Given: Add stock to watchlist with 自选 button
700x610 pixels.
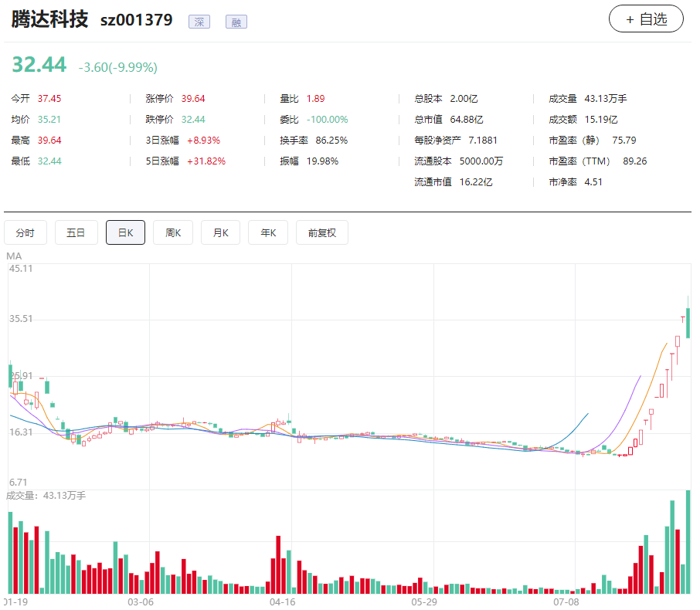Looking at the screenshot, I should pyautogui.click(x=646, y=19).
